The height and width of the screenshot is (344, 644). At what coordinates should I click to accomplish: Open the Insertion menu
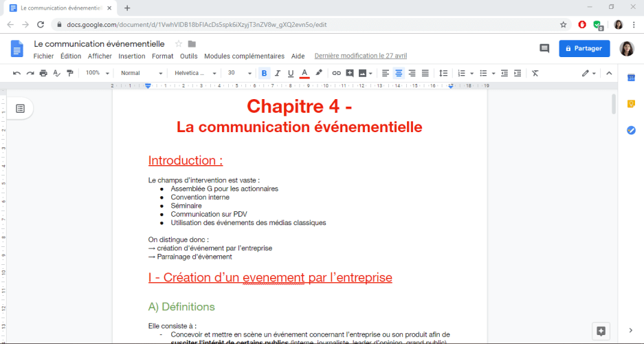coord(131,56)
